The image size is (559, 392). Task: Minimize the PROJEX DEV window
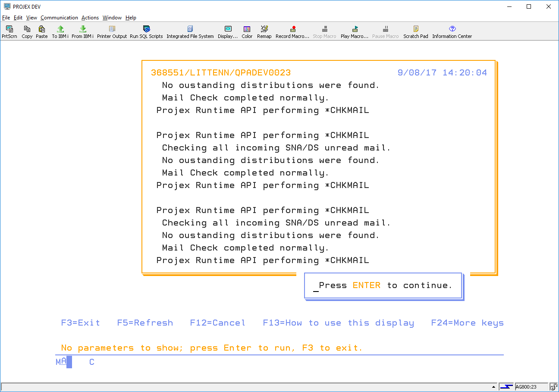(x=509, y=6)
